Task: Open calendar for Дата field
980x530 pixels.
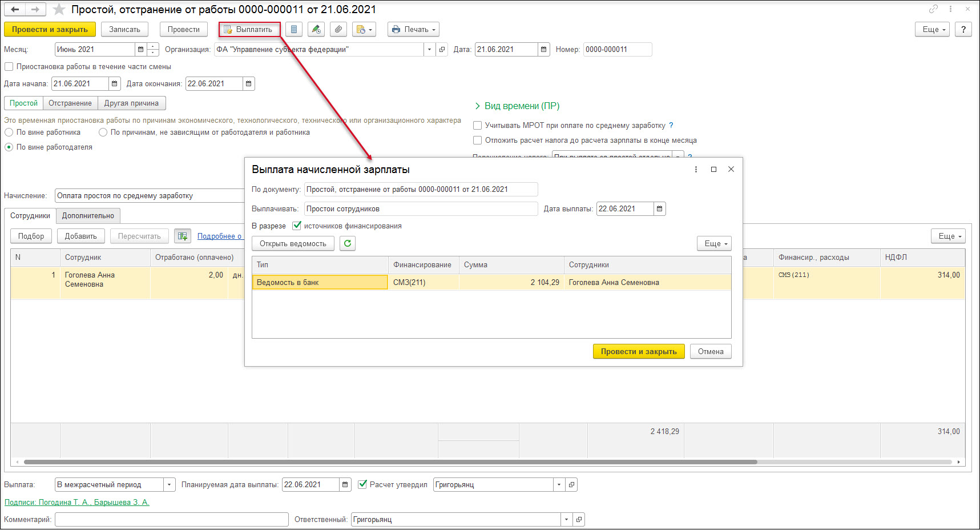Action: [544, 50]
